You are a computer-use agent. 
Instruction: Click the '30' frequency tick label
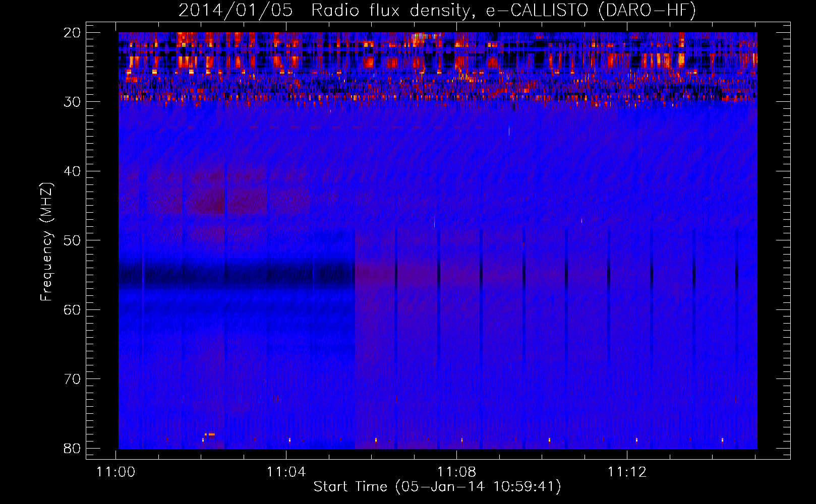click(x=73, y=102)
